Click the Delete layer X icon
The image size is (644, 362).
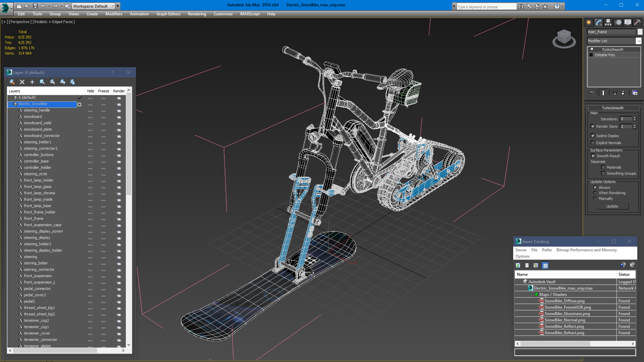tap(22, 82)
